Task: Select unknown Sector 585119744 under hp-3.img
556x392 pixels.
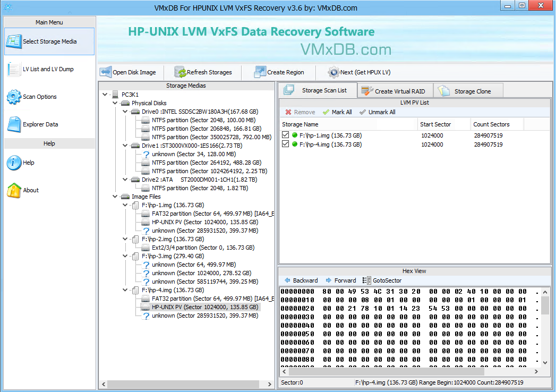Action: pos(205,282)
